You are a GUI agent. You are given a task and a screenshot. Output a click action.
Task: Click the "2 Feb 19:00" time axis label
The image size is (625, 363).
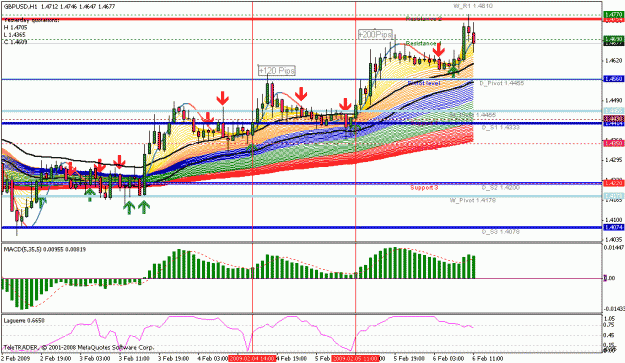point(55,359)
